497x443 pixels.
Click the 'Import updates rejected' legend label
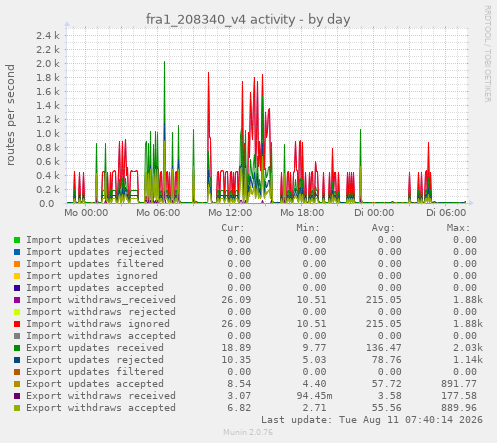click(95, 252)
